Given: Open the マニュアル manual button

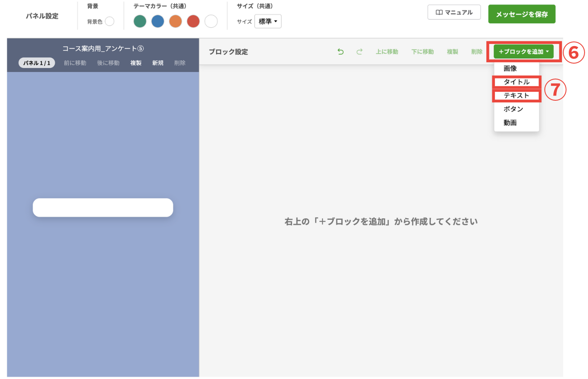Looking at the screenshot, I should (x=454, y=12).
